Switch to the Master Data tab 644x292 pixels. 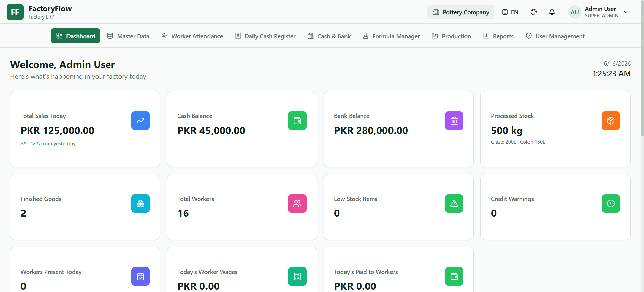pos(128,36)
